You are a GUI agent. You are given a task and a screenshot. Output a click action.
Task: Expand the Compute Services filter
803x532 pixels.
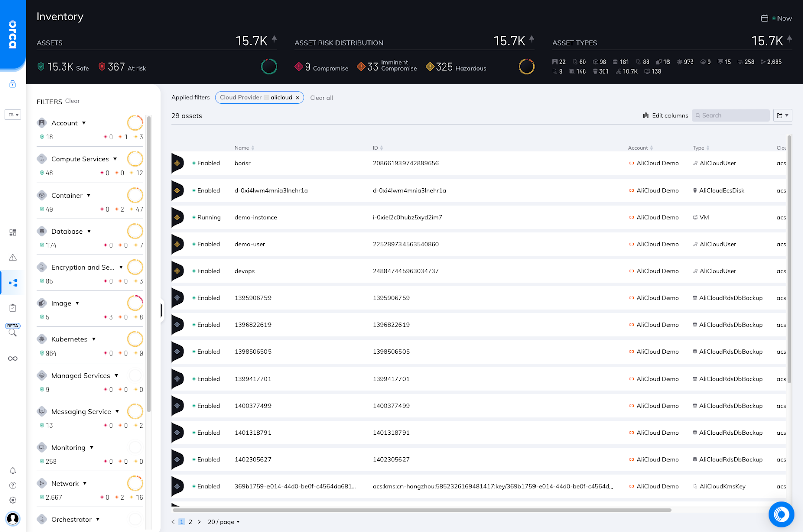tap(116, 159)
